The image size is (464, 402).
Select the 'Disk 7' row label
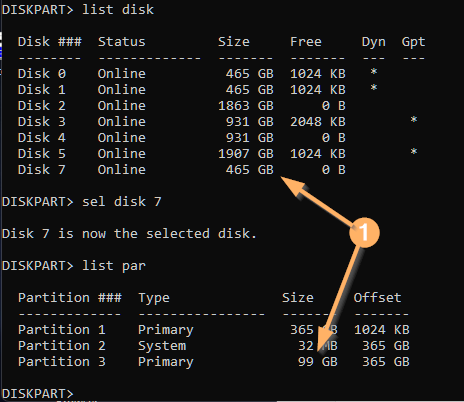pyautogui.click(x=42, y=170)
